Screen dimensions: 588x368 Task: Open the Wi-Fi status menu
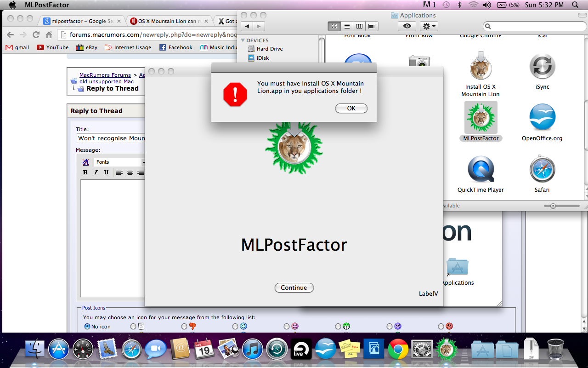click(473, 5)
